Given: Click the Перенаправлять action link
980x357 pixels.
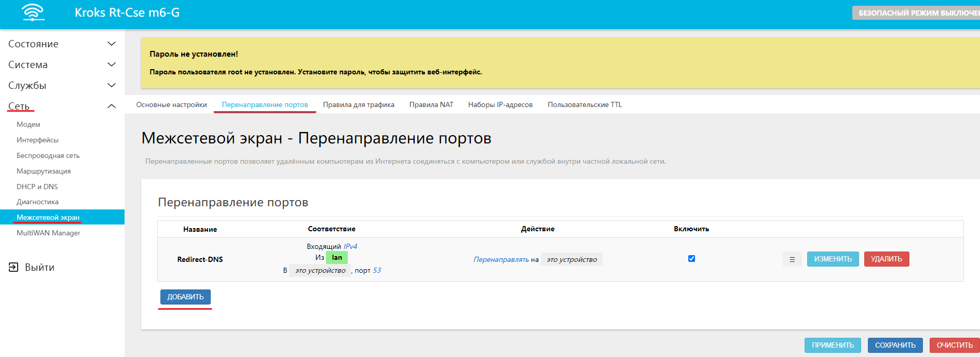Looking at the screenshot, I should [x=501, y=259].
